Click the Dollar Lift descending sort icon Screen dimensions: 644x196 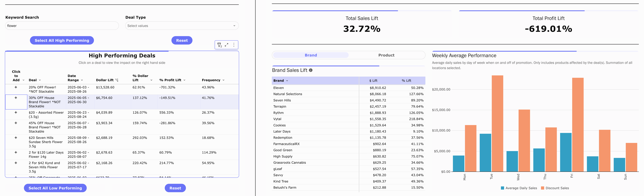click(x=117, y=80)
